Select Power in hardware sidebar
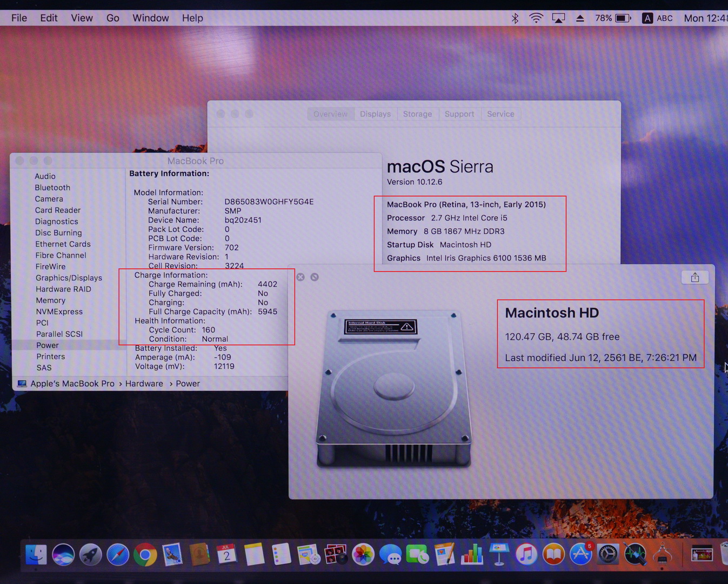728x584 pixels. coord(48,346)
